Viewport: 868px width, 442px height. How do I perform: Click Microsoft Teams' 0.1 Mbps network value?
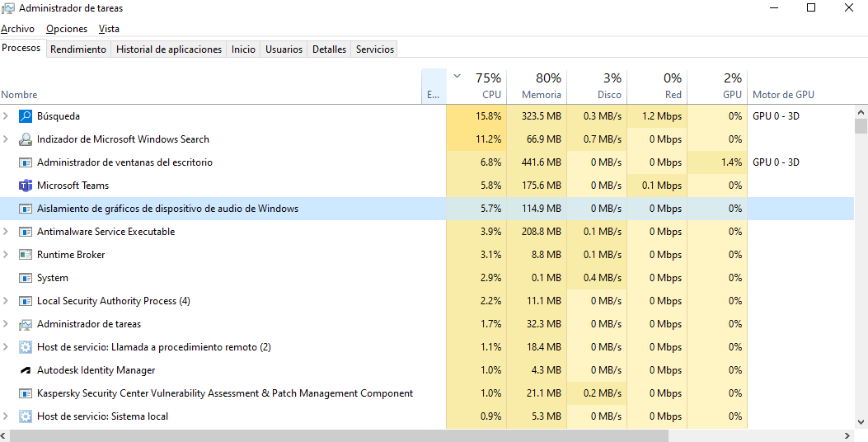click(662, 186)
